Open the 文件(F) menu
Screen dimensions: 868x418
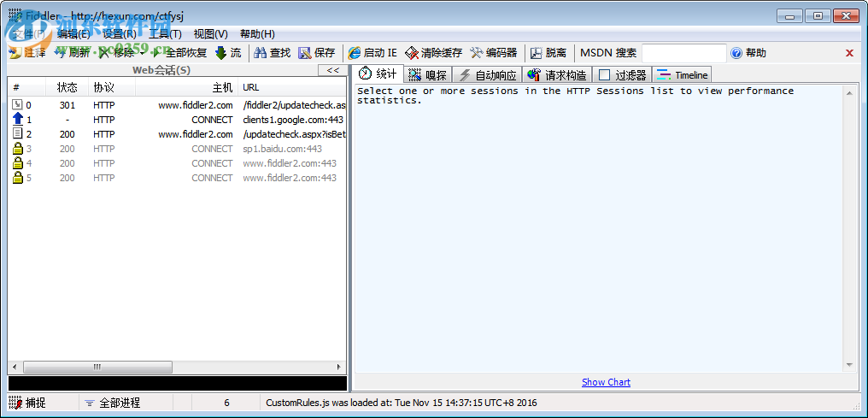pos(28,34)
